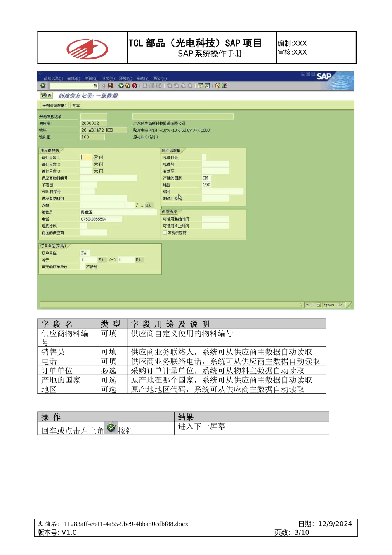Click the 有效至 date field
This screenshot has width=392, height=555.
[215, 171]
